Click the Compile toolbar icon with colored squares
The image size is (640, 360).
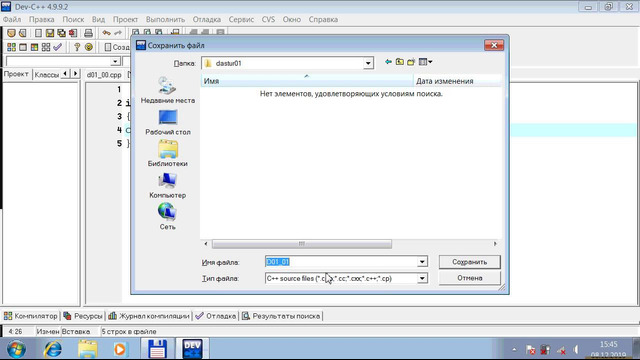coord(11,47)
